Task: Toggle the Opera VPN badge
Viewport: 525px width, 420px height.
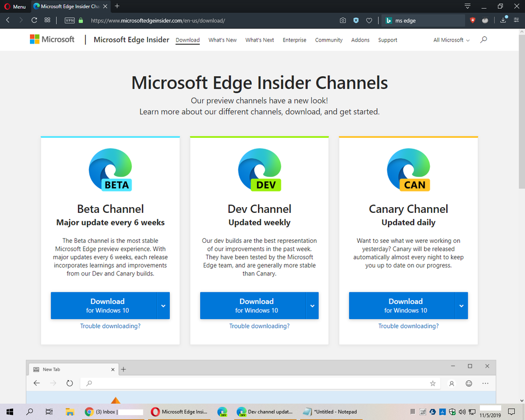Action: tap(70, 21)
